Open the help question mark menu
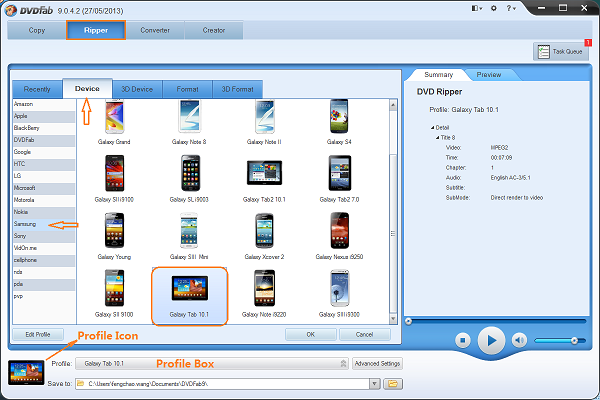This screenshot has height=400, width=600. pyautogui.click(x=511, y=8)
